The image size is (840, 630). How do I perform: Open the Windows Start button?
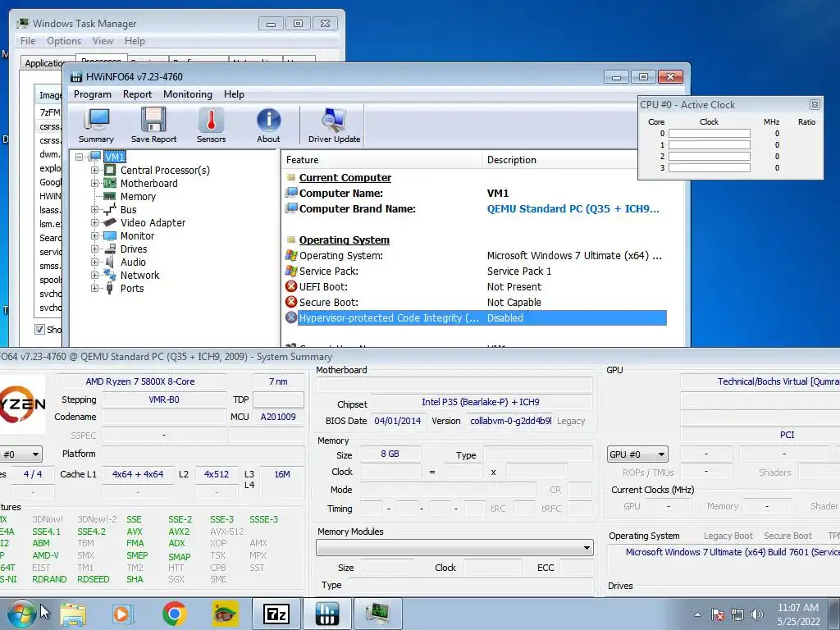[21, 614]
